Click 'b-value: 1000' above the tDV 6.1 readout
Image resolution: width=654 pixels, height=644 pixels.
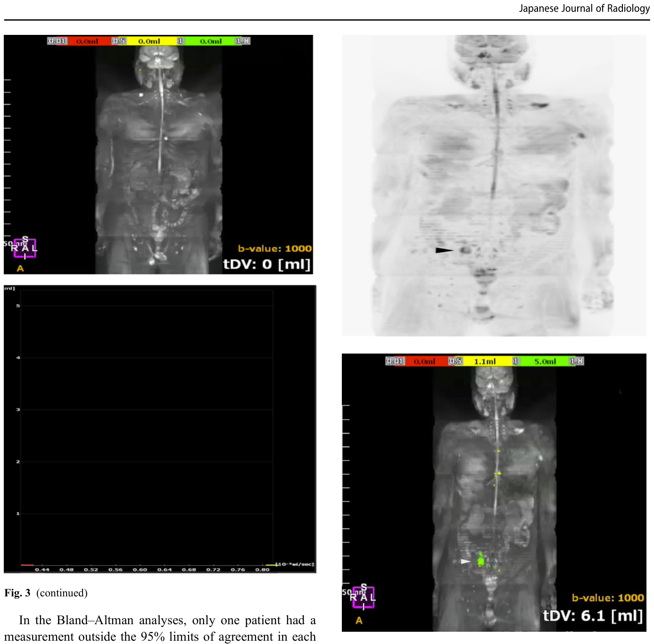(608, 598)
